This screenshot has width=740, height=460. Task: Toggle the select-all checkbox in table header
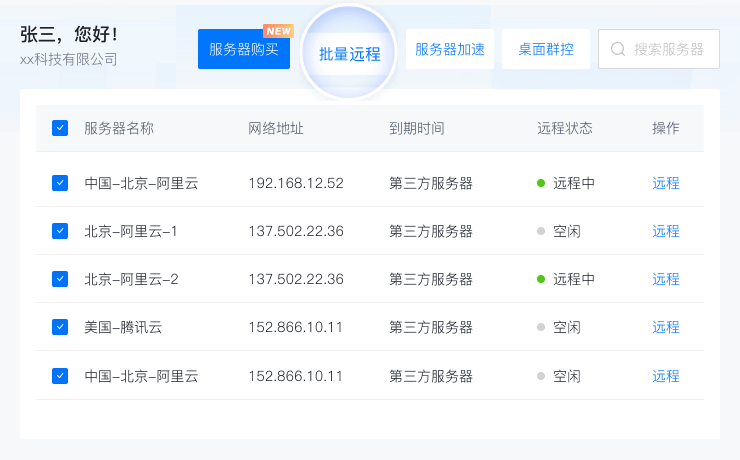tap(60, 128)
